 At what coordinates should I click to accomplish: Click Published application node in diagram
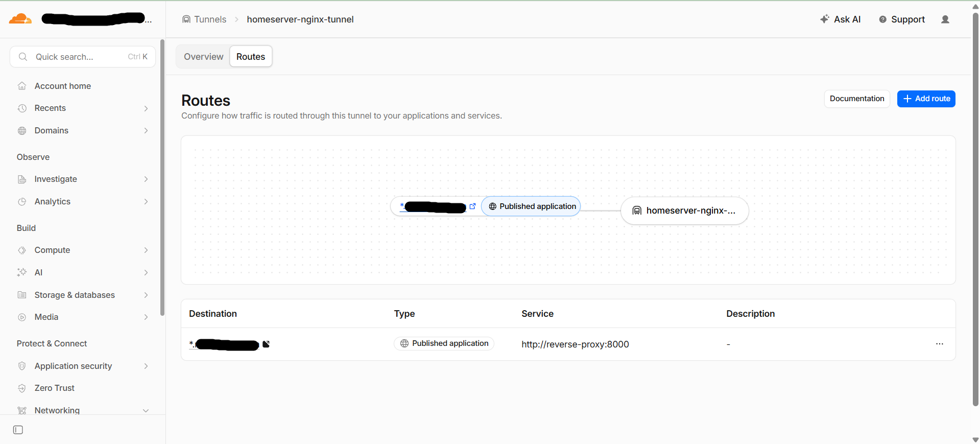click(531, 206)
